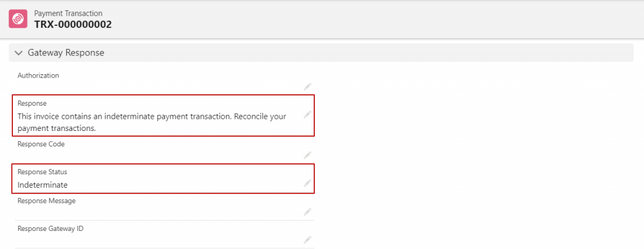The height and width of the screenshot is (249, 644).
Task: Click the edit pencil for Response Status
Action: coord(307,183)
